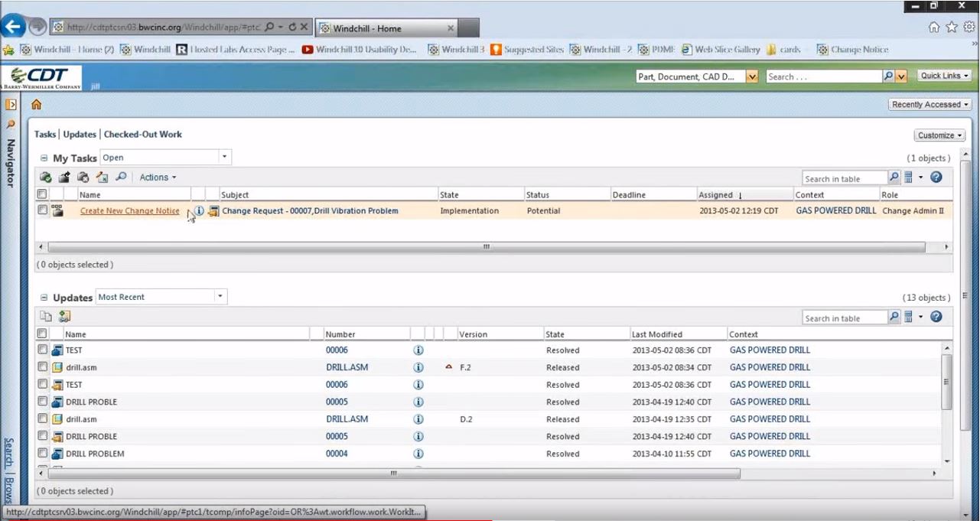Switch to the Checked-Out Work tab
Screen dimensions: 980x521
click(x=143, y=135)
